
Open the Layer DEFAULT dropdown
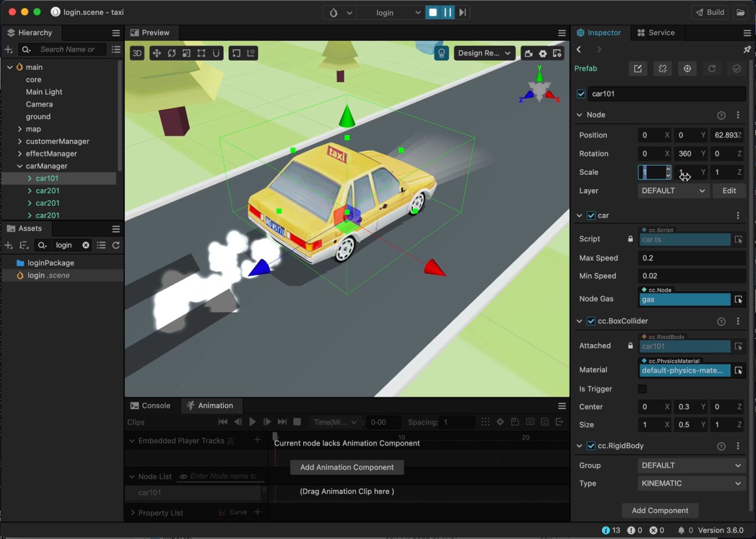[x=673, y=191]
